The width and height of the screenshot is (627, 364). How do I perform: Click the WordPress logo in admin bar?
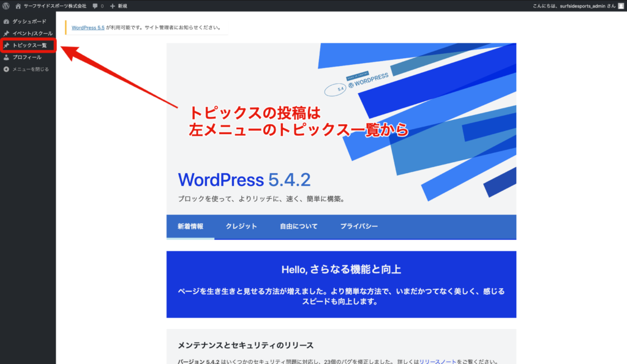pyautogui.click(x=6, y=6)
